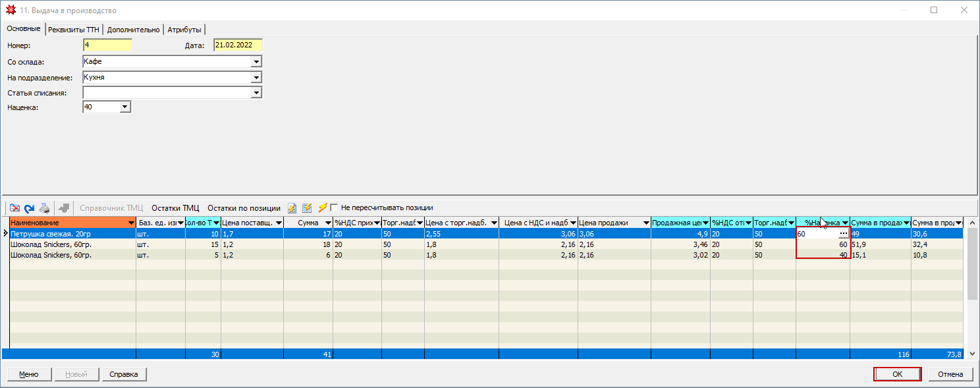Open the 'Атрибуты' tab
The image size is (980, 388).
click(184, 30)
